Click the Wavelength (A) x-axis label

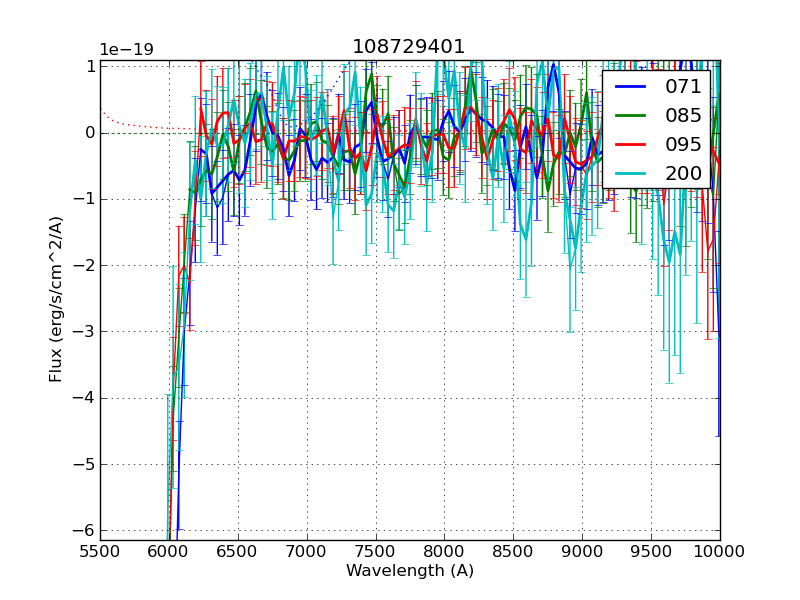click(x=410, y=571)
